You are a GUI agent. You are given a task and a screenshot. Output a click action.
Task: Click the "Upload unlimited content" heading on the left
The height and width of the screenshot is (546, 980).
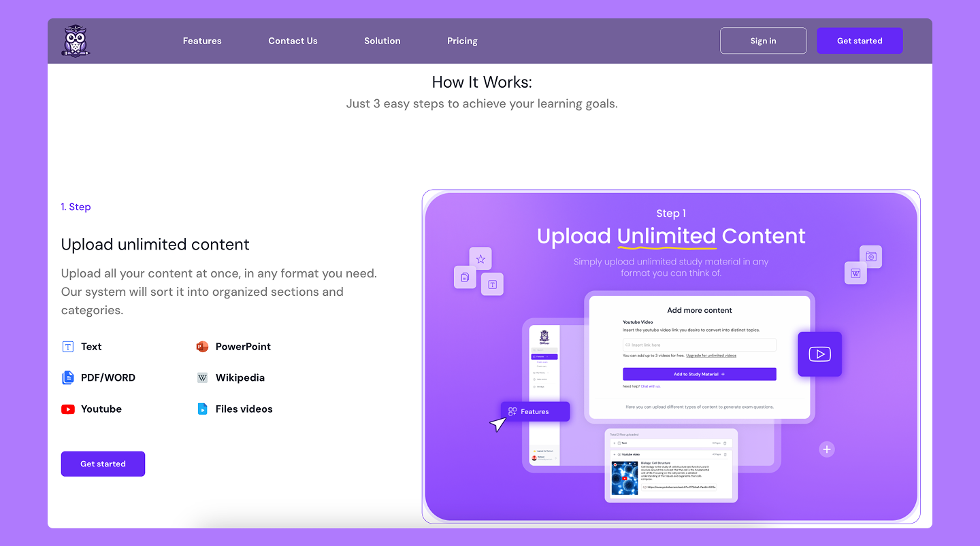tap(155, 244)
